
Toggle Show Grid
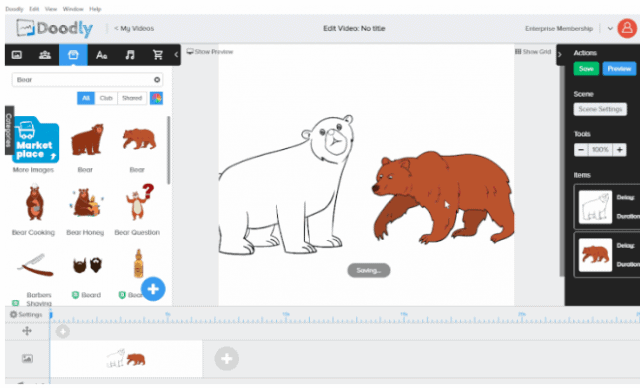pos(533,52)
